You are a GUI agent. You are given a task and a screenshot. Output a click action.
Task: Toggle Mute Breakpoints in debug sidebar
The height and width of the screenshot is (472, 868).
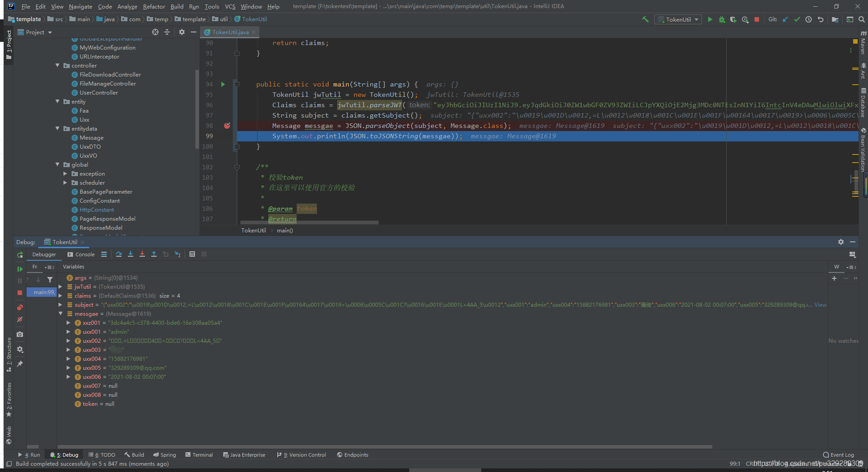pyautogui.click(x=20, y=319)
